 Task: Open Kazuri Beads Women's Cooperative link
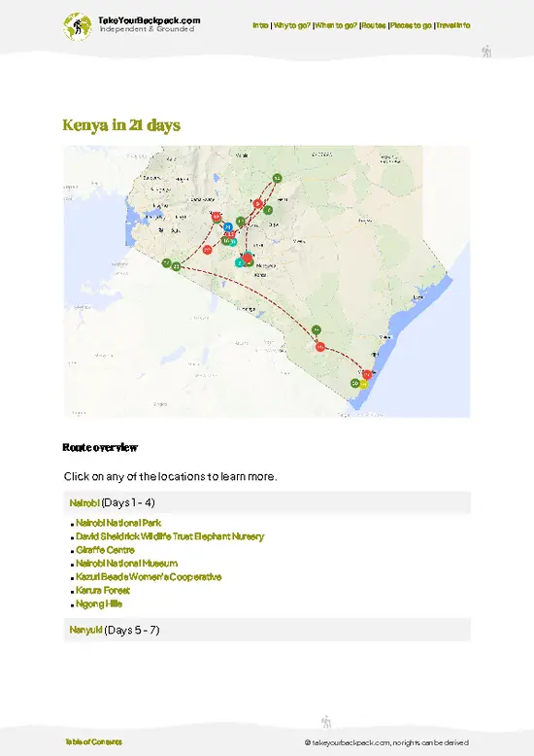pos(149,576)
